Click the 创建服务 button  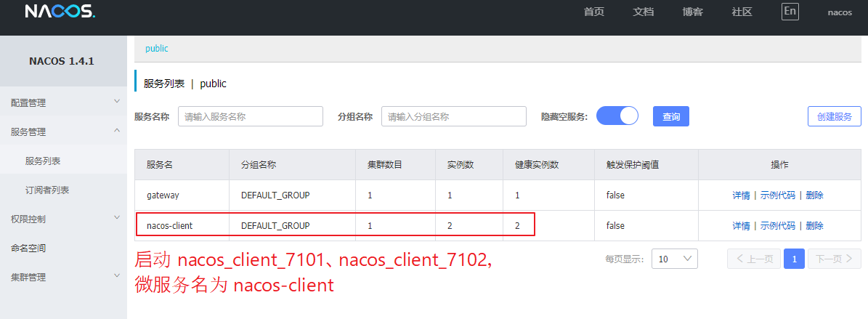[x=835, y=116]
